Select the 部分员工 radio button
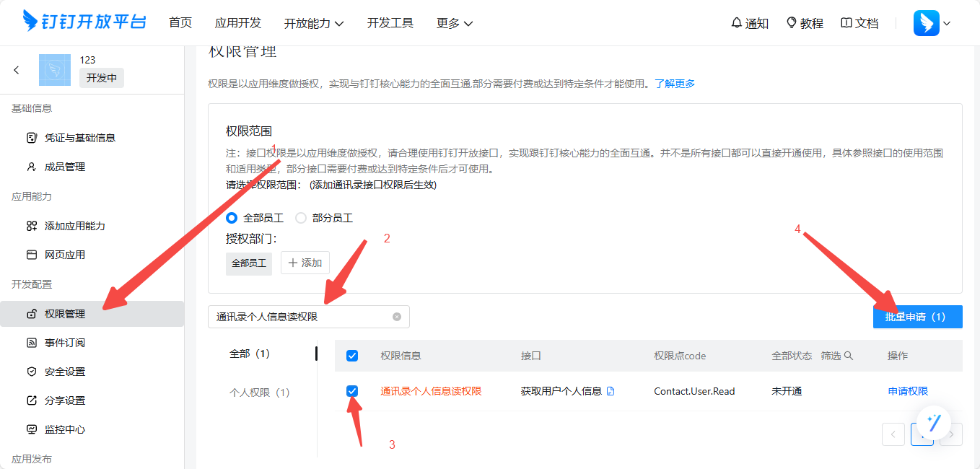Viewport: 980px width, 469px height. (301, 218)
